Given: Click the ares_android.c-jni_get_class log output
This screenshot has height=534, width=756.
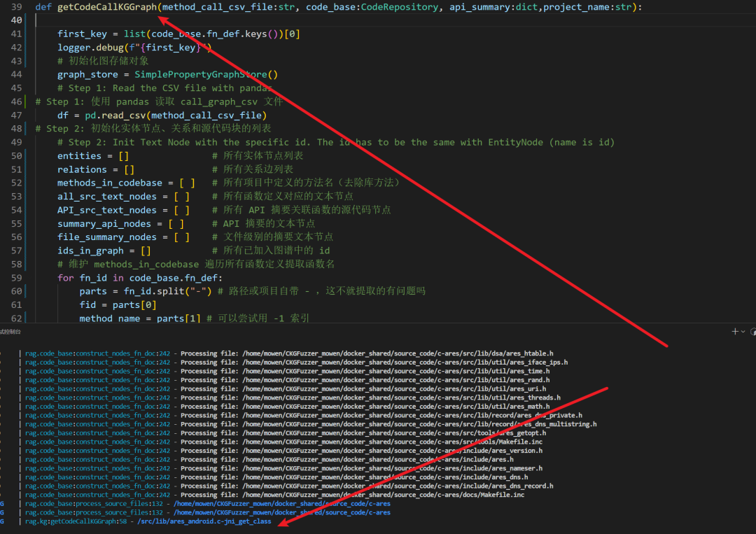Looking at the screenshot, I should pos(204,521).
